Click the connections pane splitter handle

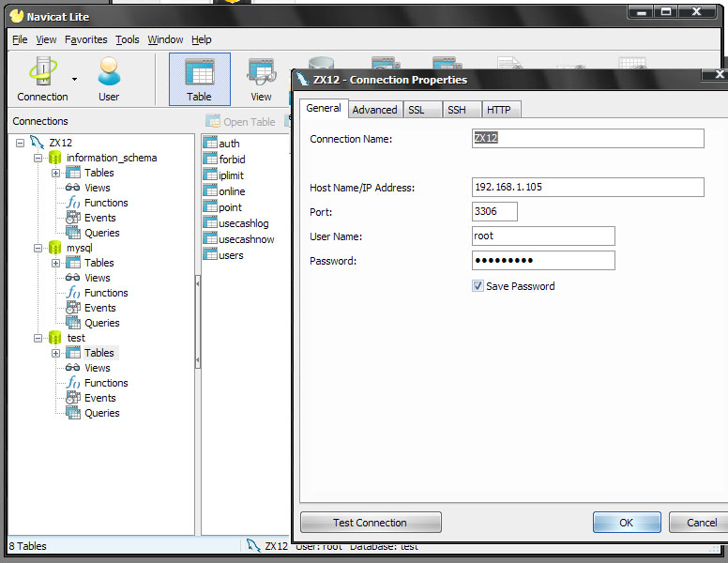pyautogui.click(x=198, y=322)
